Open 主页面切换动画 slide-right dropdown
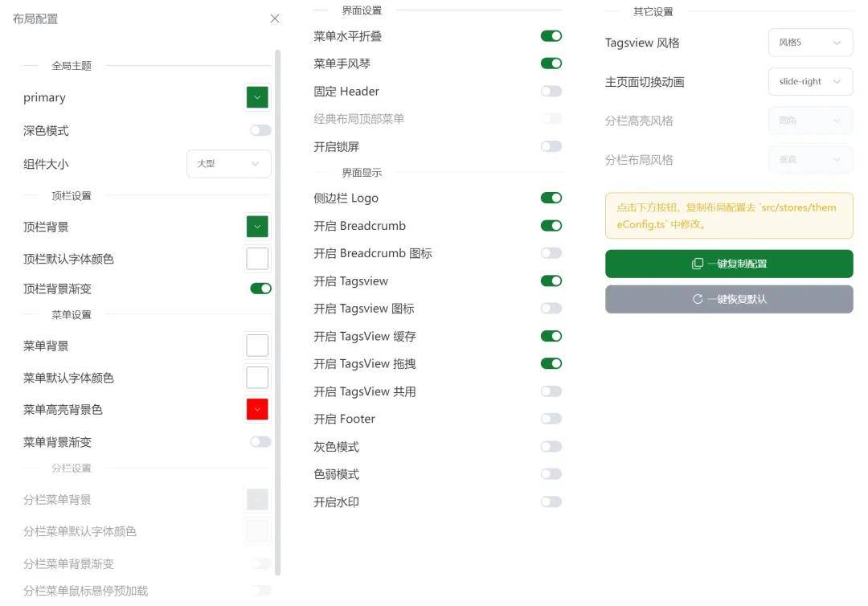 (810, 82)
